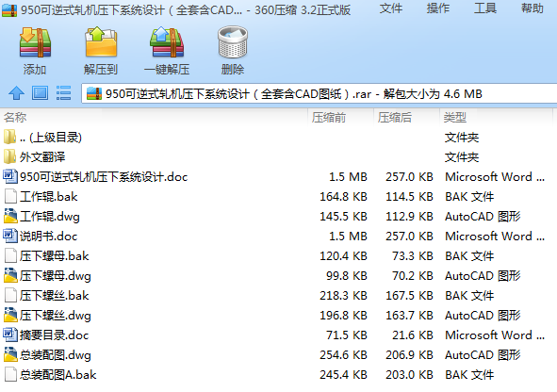Select file name 总装配图A.bak
Image resolution: width=557 pixels, height=392 pixels.
coord(57,375)
